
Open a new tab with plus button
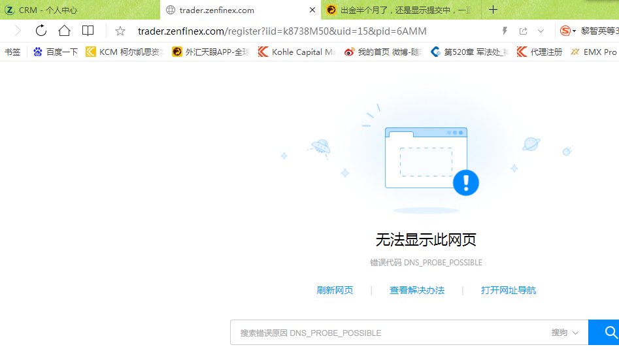[x=493, y=9]
